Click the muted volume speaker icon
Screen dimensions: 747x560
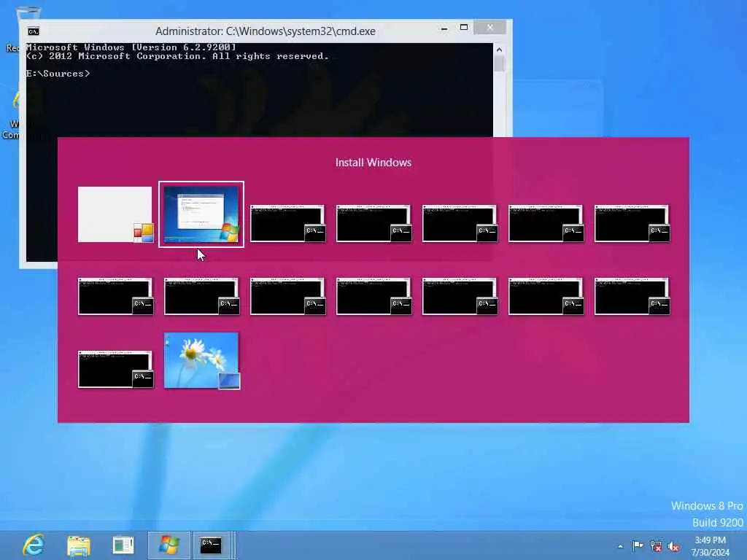tap(673, 547)
